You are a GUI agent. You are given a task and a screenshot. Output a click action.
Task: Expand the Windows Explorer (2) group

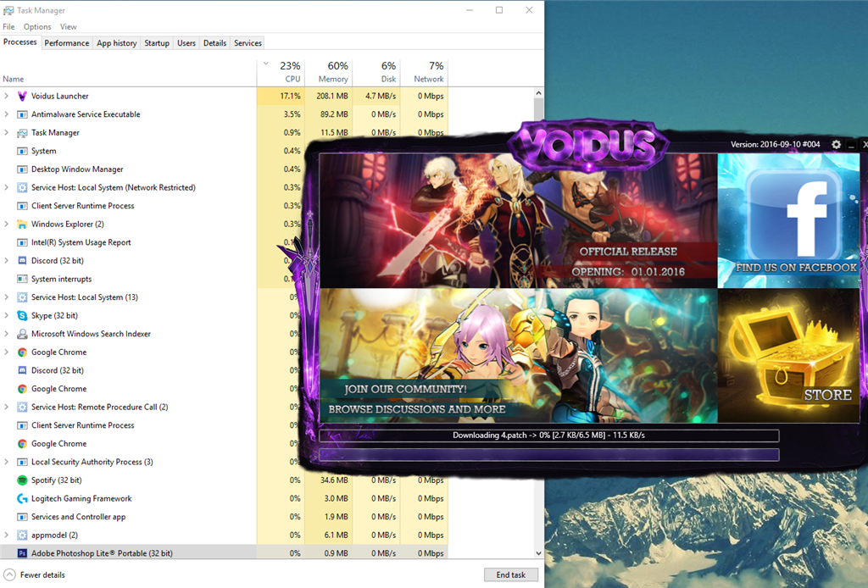[x=6, y=224]
